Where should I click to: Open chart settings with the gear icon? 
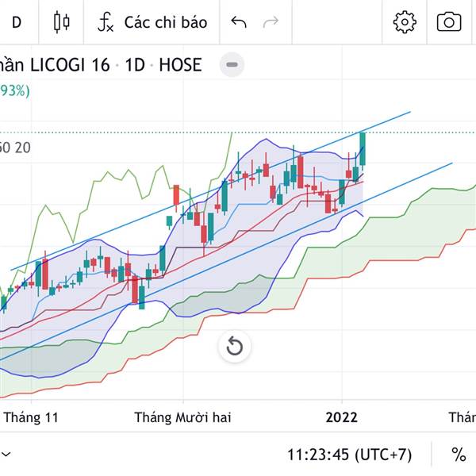tap(405, 22)
